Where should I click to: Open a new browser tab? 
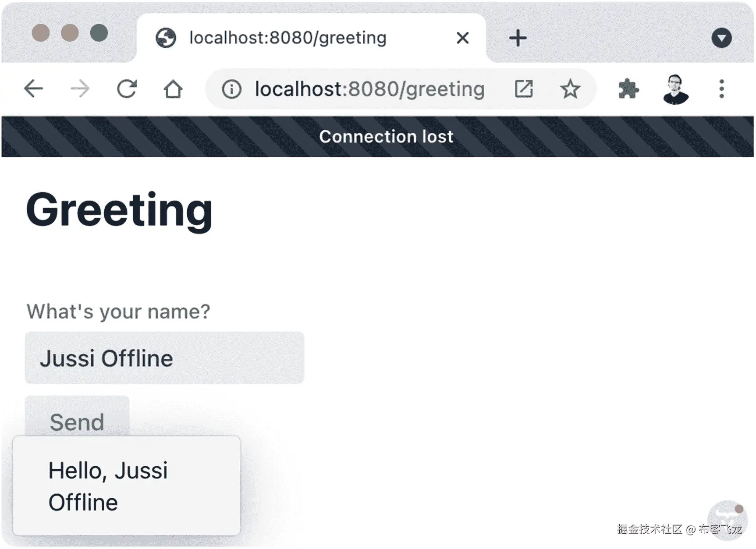click(518, 38)
